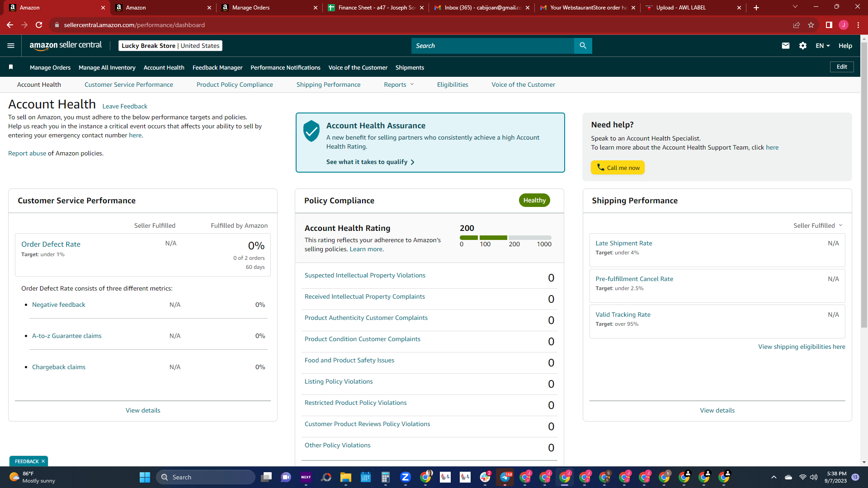
Task: Click the magnifier search button
Action: [583, 46]
